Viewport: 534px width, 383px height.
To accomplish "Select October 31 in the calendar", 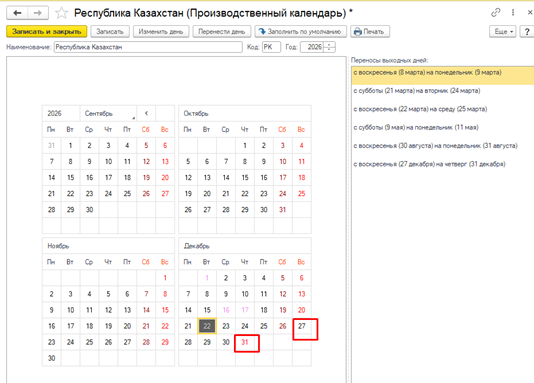I will 283,210.
